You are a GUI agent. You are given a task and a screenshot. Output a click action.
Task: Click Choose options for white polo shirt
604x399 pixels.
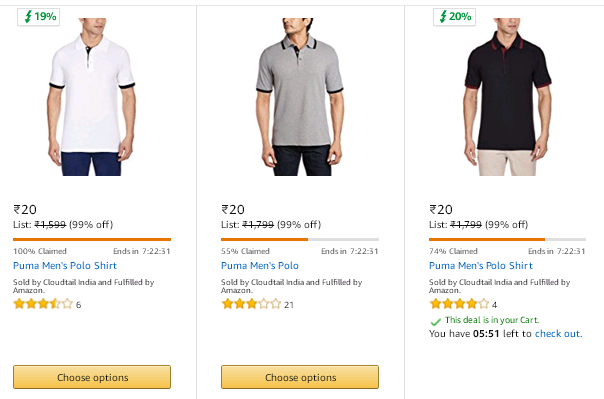tap(92, 377)
